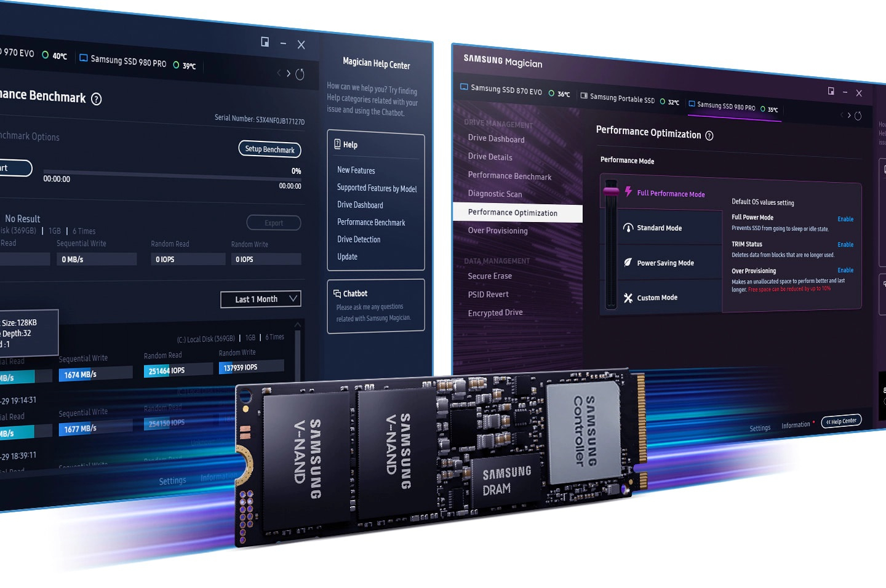Expand the Help Center button

[x=841, y=421]
